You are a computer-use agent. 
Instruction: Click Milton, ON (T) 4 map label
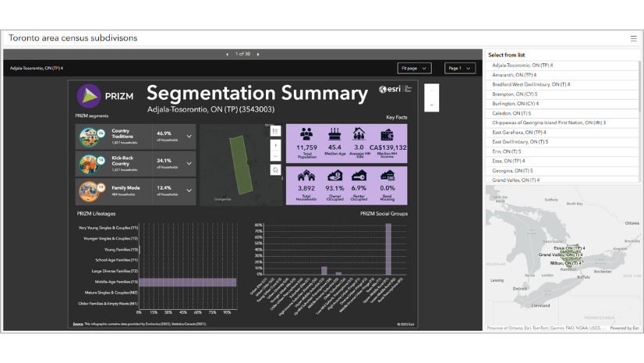(x=565, y=263)
